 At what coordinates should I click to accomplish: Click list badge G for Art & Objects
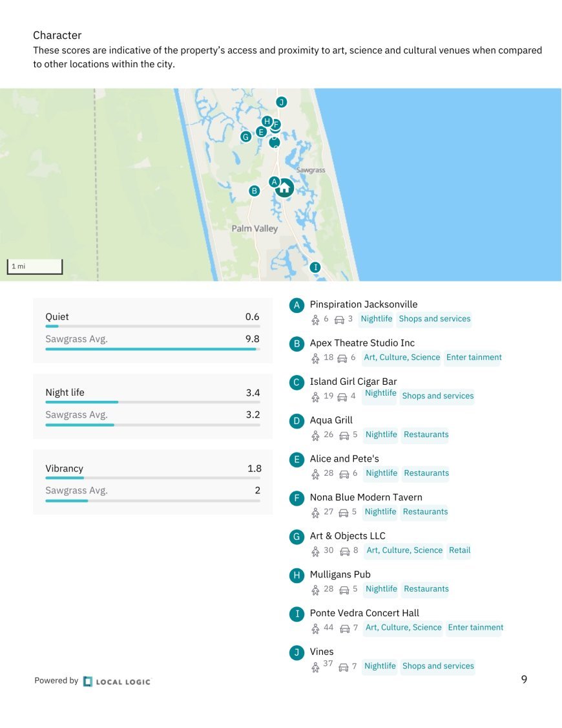(297, 537)
